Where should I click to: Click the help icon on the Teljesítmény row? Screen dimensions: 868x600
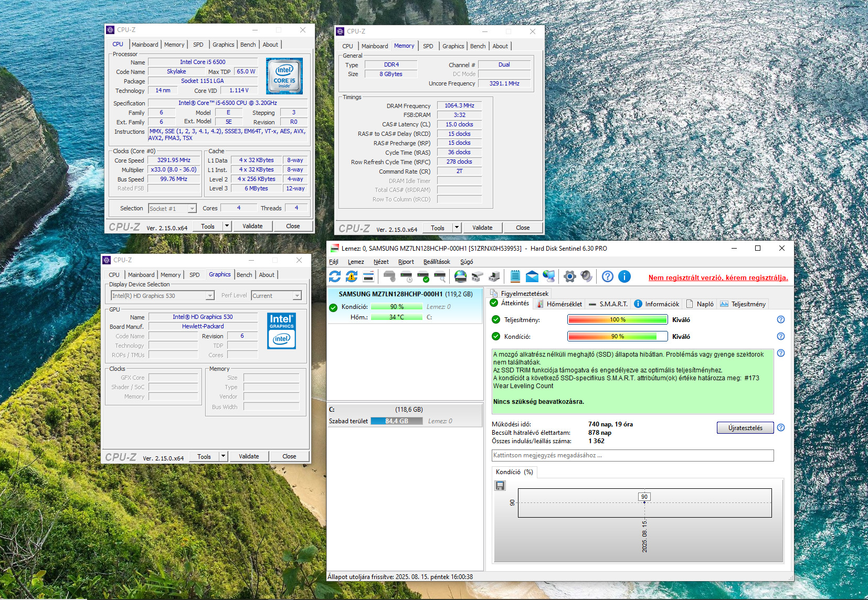click(781, 319)
